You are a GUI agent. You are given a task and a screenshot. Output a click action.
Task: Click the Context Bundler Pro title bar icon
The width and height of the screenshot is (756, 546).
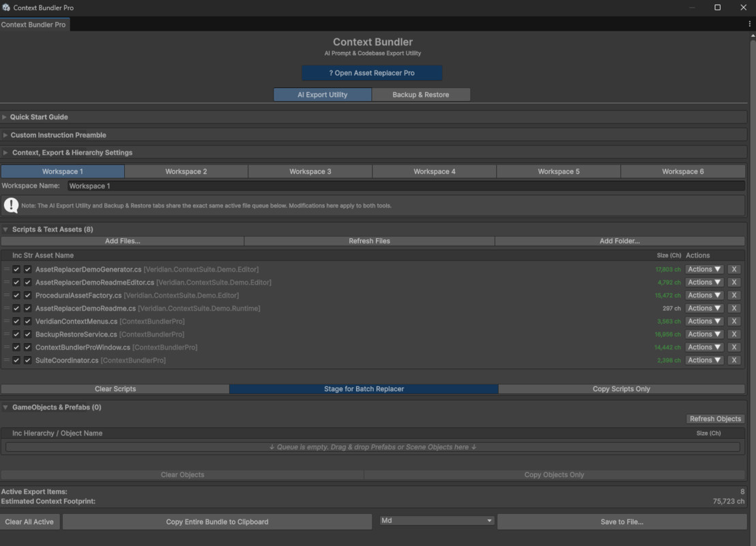click(5, 8)
